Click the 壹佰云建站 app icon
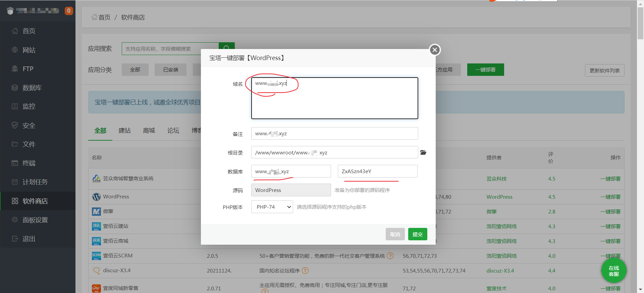 [x=96, y=226]
